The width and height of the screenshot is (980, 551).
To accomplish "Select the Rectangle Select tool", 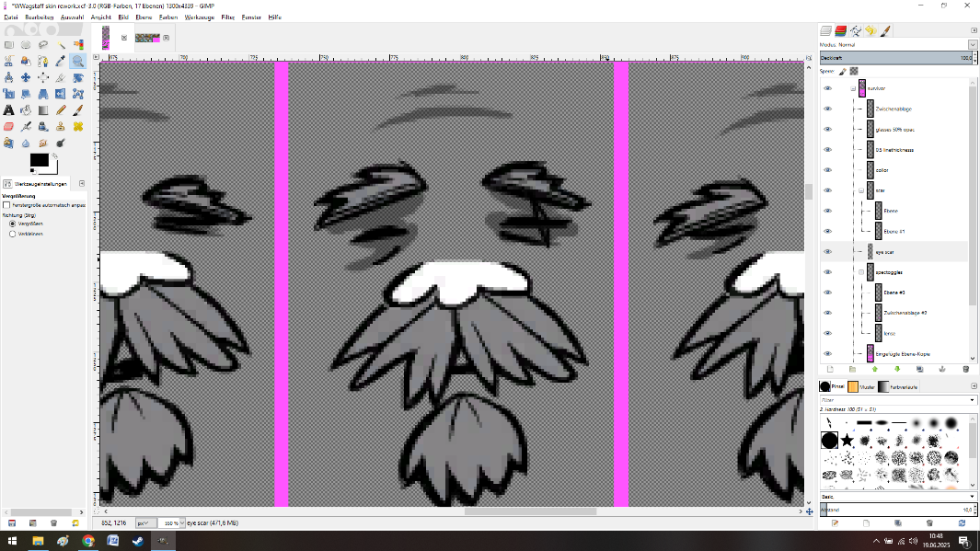I will click(8, 44).
